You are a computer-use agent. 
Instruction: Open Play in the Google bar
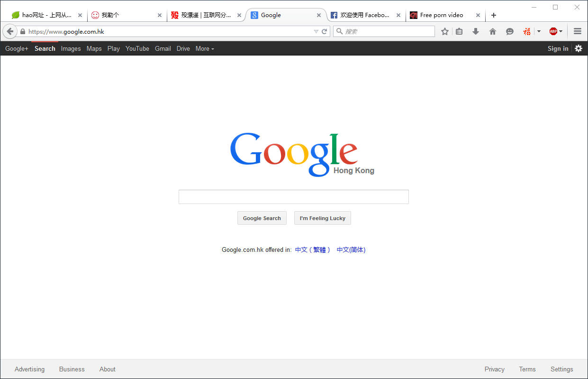(114, 48)
